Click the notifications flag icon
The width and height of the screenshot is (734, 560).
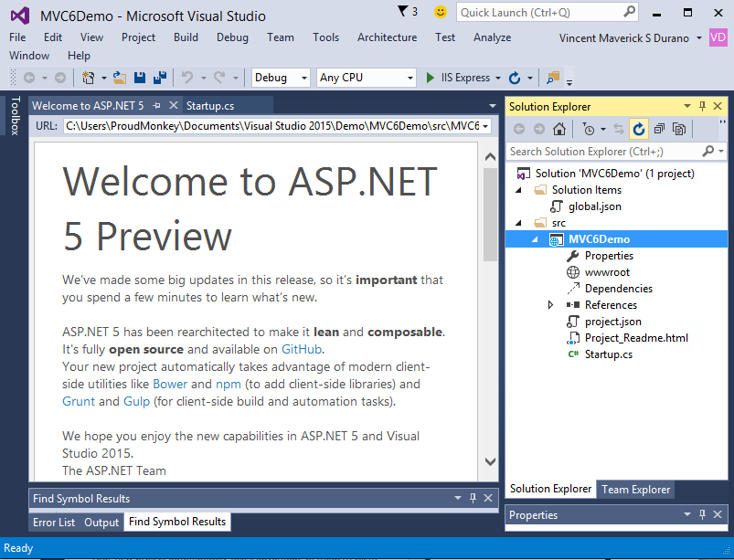tap(402, 11)
